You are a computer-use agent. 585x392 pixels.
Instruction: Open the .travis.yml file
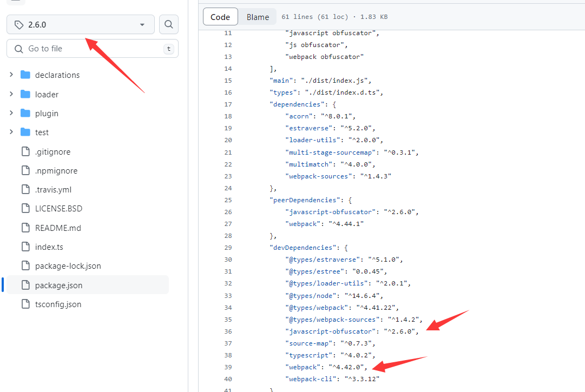[x=52, y=189]
